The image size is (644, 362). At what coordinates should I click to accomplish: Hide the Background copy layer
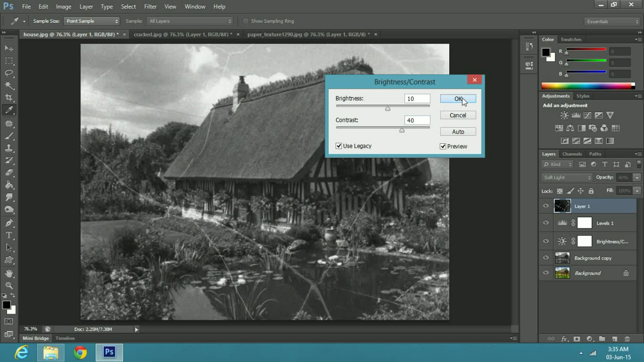(546, 258)
